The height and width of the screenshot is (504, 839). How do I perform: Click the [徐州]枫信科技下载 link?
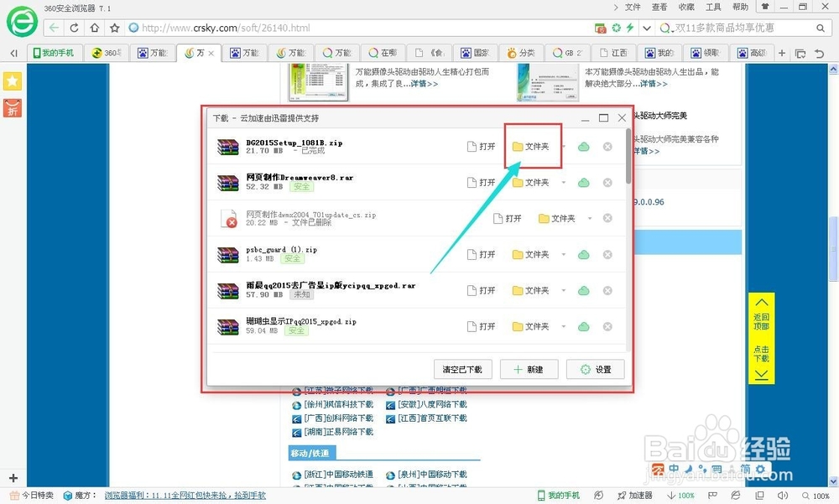point(338,404)
